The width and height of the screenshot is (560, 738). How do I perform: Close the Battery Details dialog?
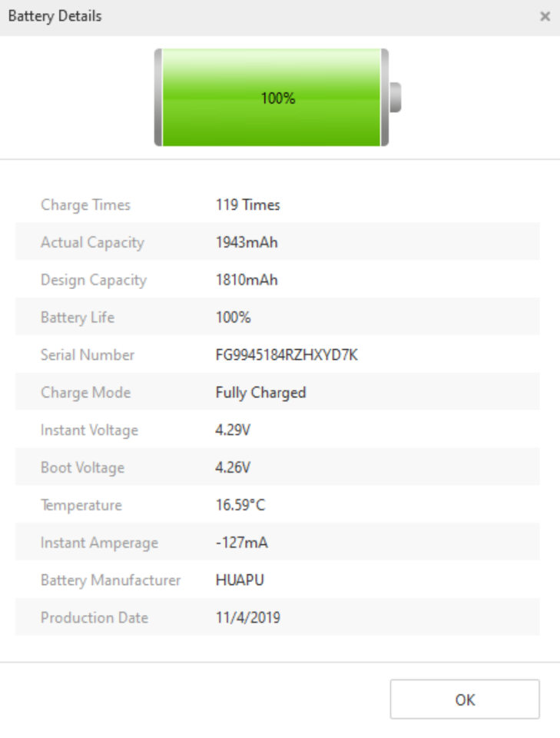[545, 17]
